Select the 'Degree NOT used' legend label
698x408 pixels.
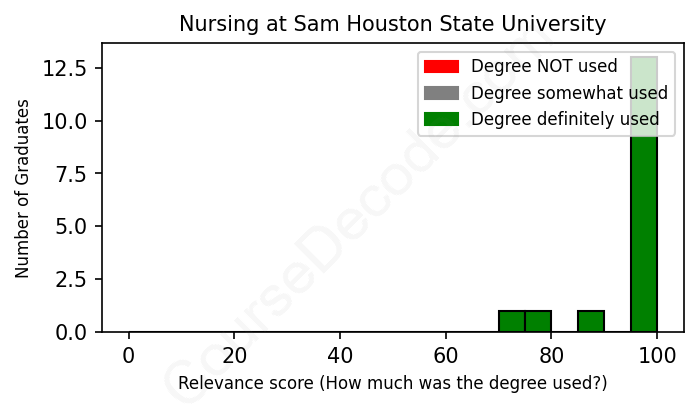pyautogui.click(x=544, y=67)
